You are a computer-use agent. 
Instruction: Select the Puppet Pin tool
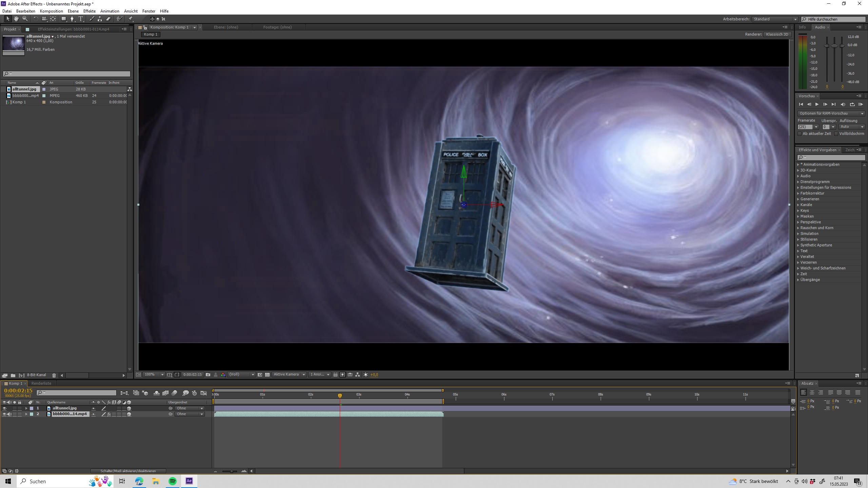coord(131,19)
